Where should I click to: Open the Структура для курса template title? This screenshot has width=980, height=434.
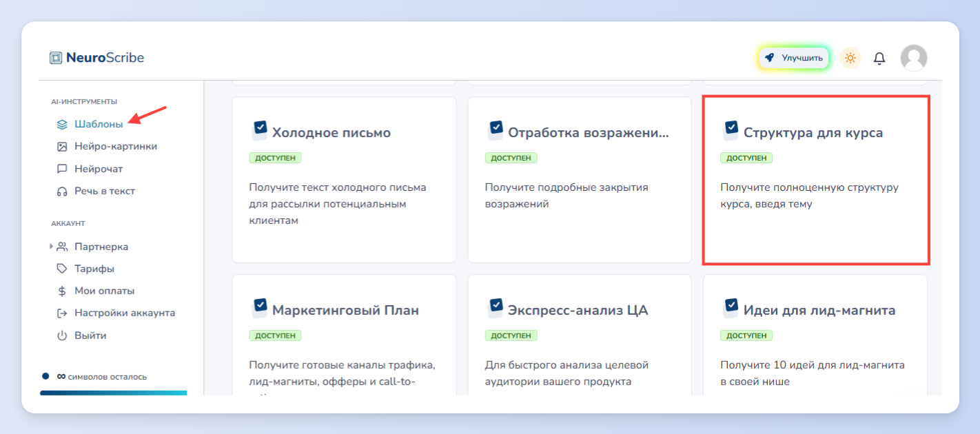tap(813, 133)
